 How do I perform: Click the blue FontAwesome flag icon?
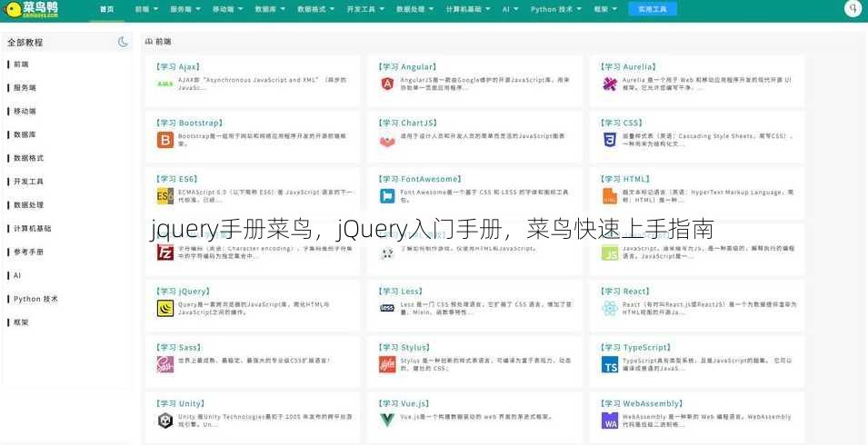click(387, 196)
